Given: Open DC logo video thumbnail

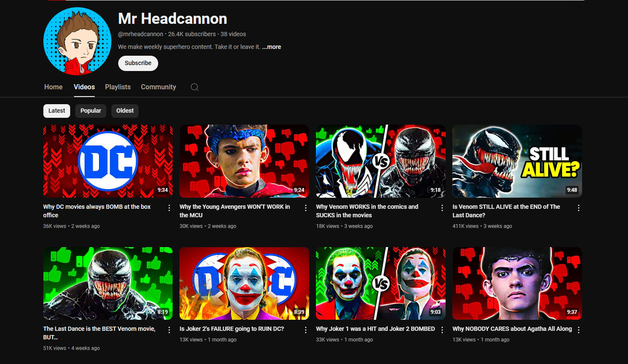Looking at the screenshot, I should click(x=108, y=161).
